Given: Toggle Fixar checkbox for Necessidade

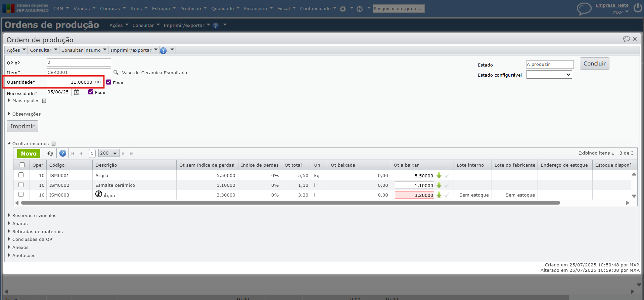Looking at the screenshot, I should (91, 92).
